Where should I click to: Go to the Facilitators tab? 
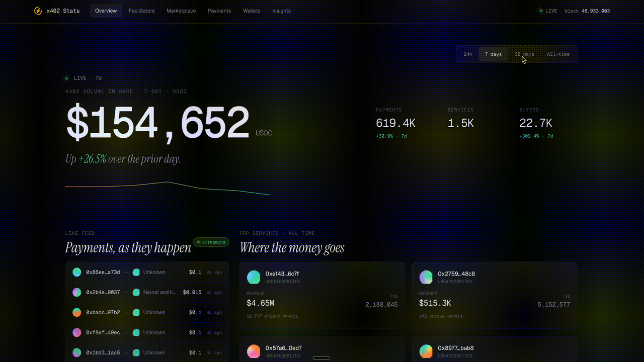(141, 11)
